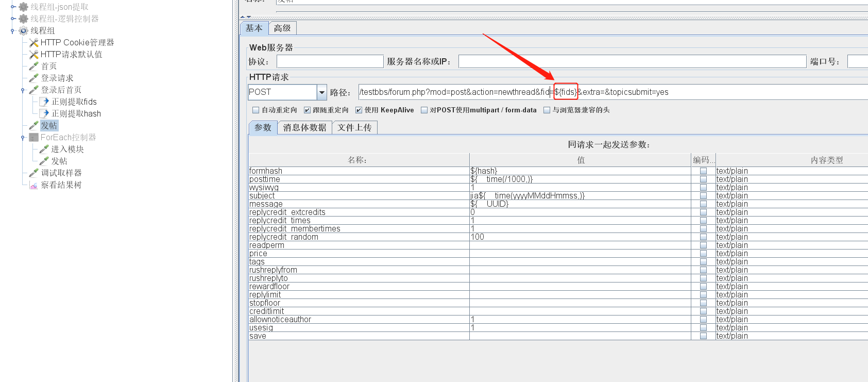Check the encode box in message row
Image resolution: width=868 pixels, height=382 pixels.
[703, 204]
